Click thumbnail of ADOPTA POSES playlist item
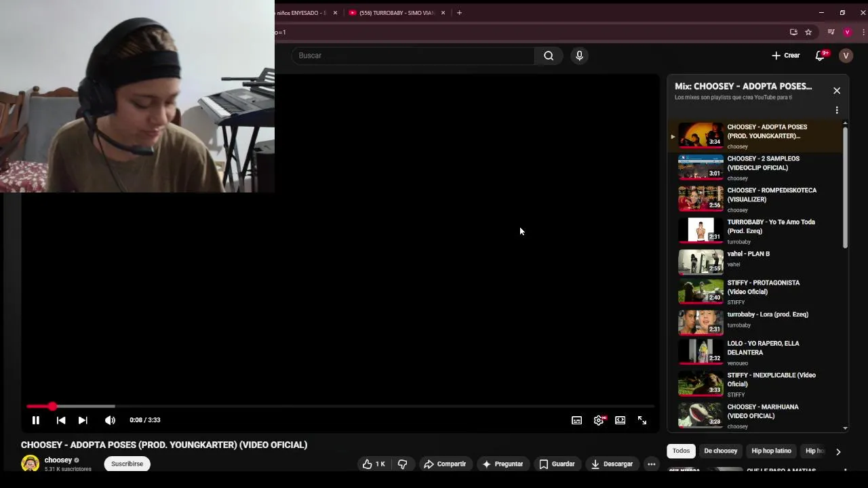The image size is (868, 488). coord(701,135)
